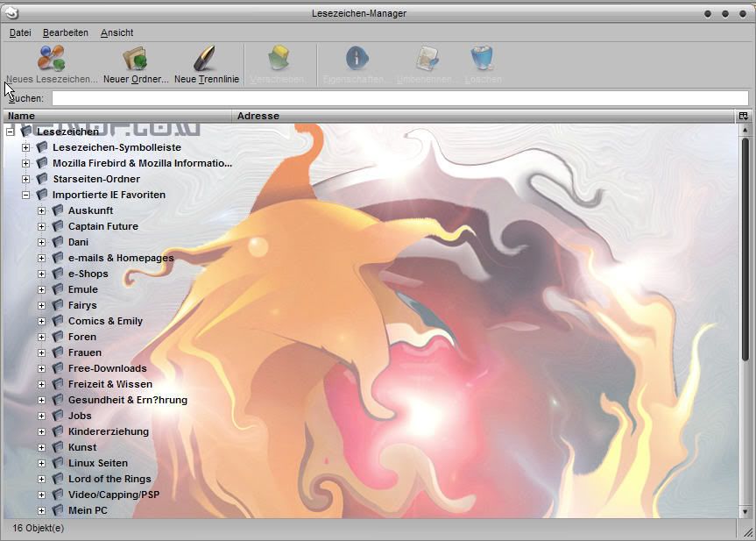The image size is (756, 541).
Task: Open the Ansicht menu
Action: [x=117, y=32]
